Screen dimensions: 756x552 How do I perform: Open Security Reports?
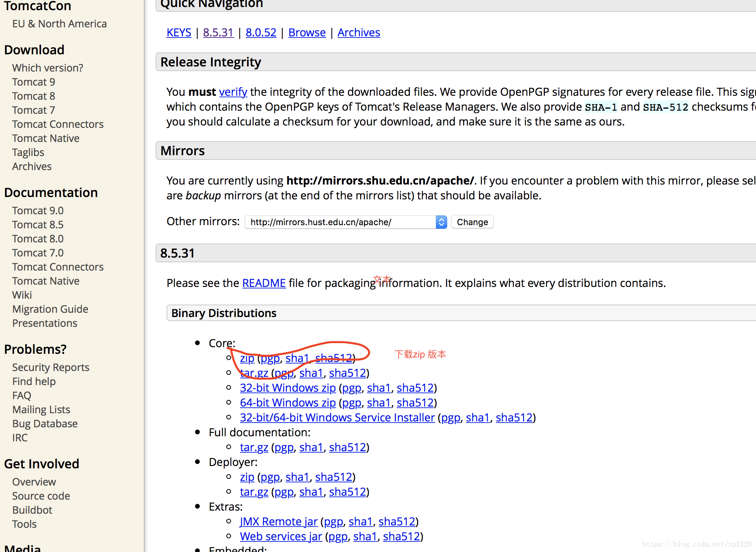[51, 367]
